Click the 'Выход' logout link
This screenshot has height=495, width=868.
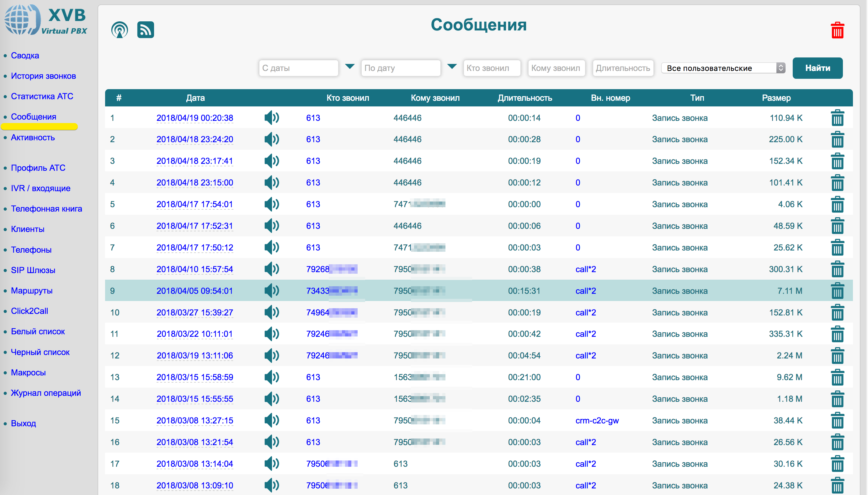tap(23, 424)
